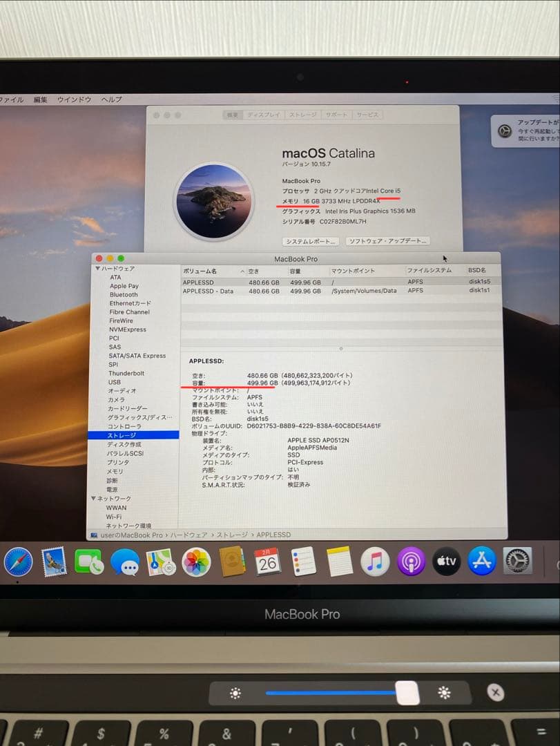The image size is (560, 746).
Task: Click the システムレポート button
Action: click(x=311, y=241)
